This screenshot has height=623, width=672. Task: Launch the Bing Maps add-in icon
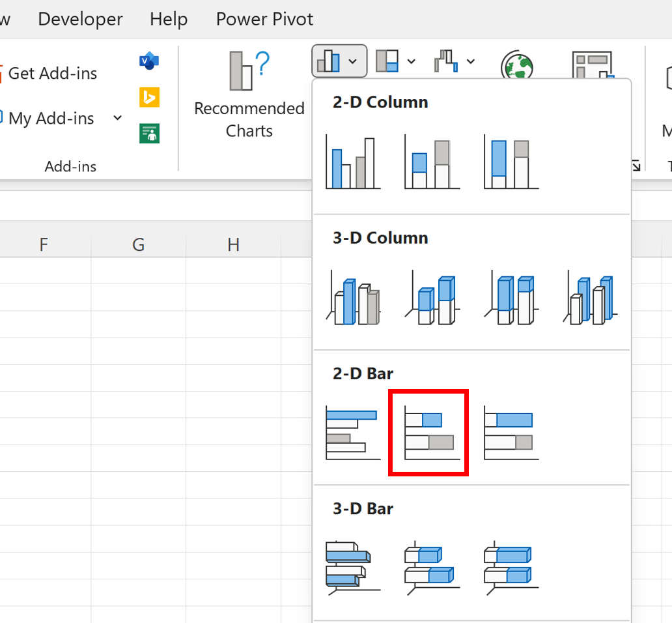point(149,97)
